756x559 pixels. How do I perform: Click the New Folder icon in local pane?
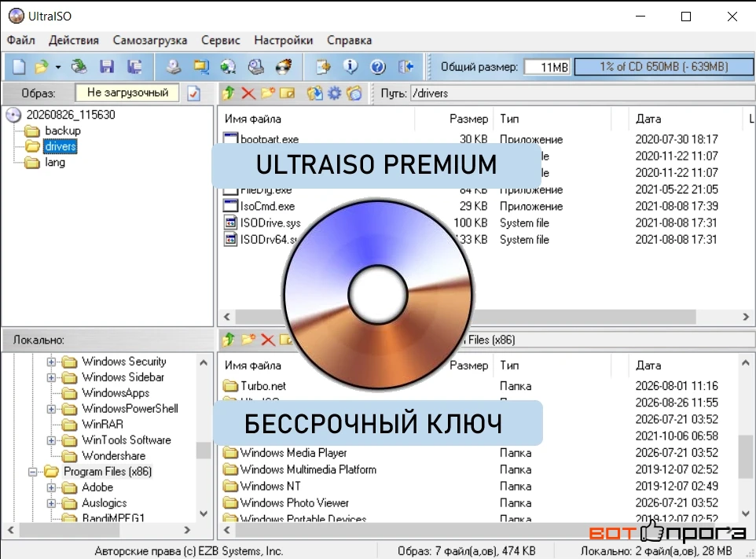point(248,340)
